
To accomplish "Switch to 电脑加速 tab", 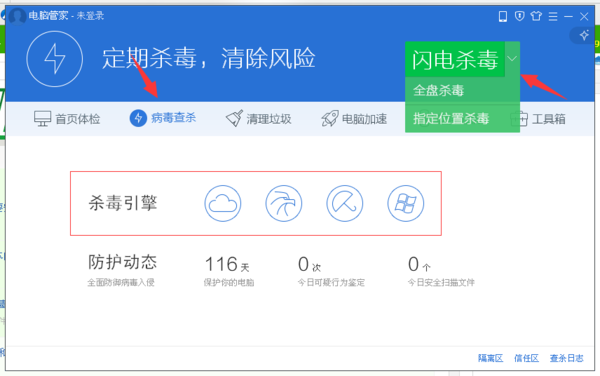I will tap(354, 119).
